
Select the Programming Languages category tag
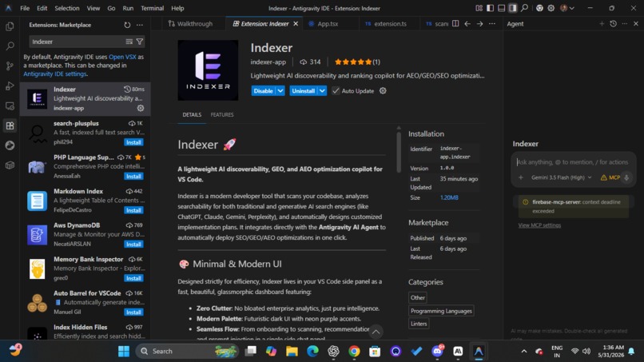(441, 311)
